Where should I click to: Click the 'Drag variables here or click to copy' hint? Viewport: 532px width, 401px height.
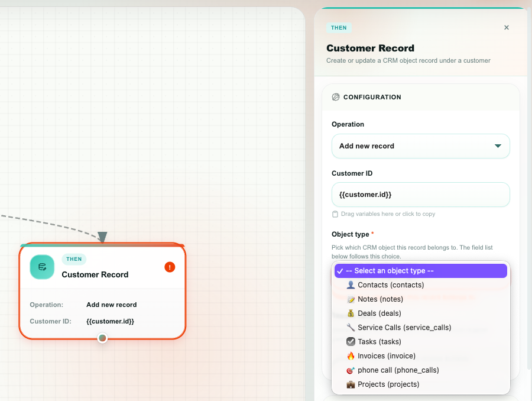pyautogui.click(x=388, y=214)
